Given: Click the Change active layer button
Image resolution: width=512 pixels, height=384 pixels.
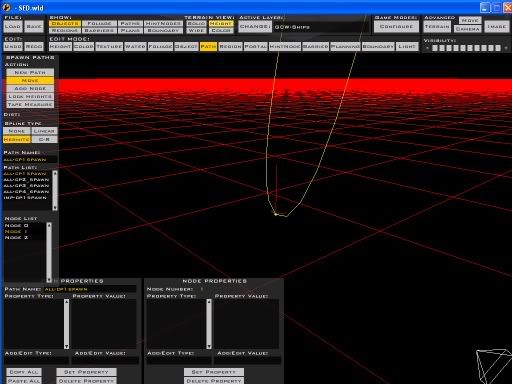Looking at the screenshot, I should tap(255, 27).
